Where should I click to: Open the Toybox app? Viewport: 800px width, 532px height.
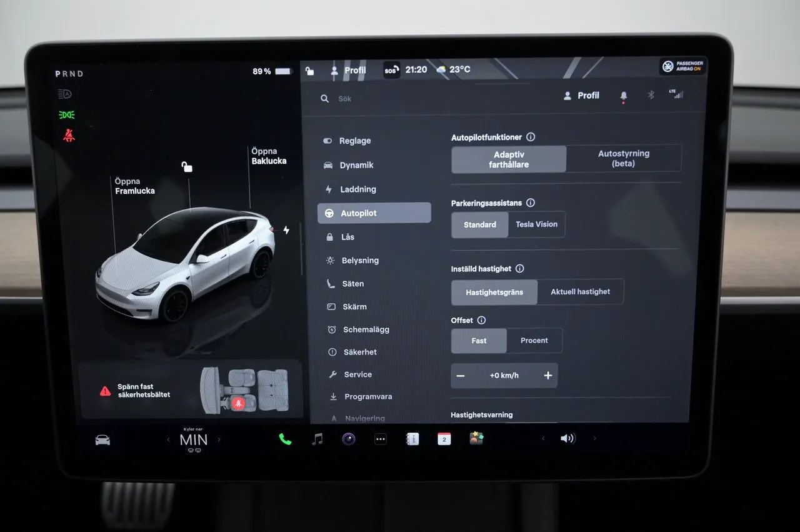point(477,438)
